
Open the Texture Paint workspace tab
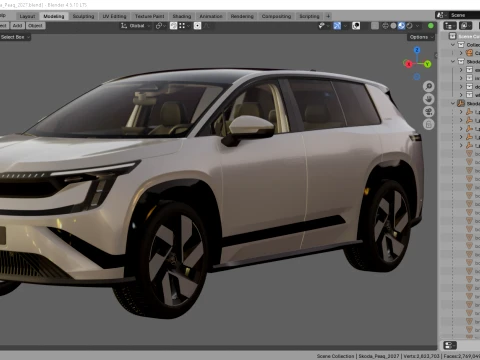[x=149, y=16]
